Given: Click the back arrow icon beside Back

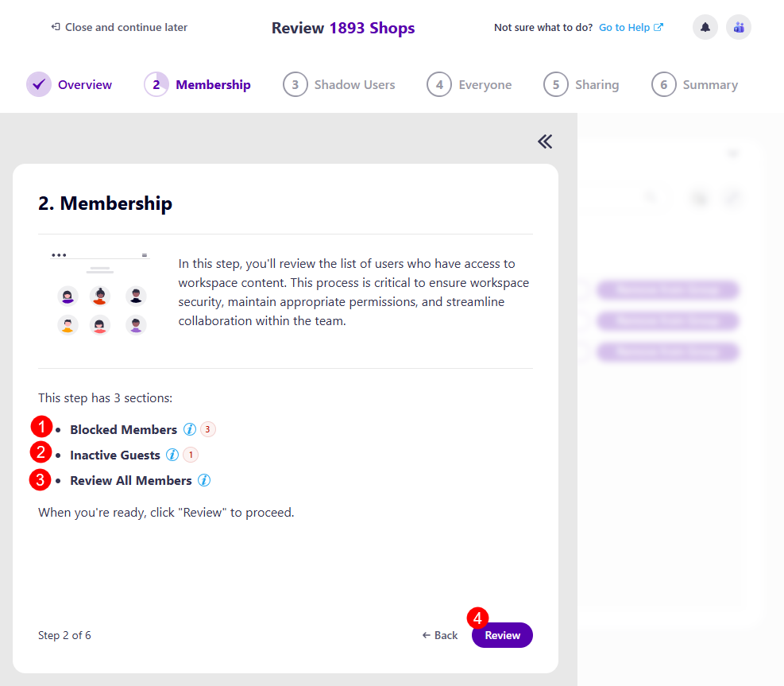Looking at the screenshot, I should click(426, 635).
